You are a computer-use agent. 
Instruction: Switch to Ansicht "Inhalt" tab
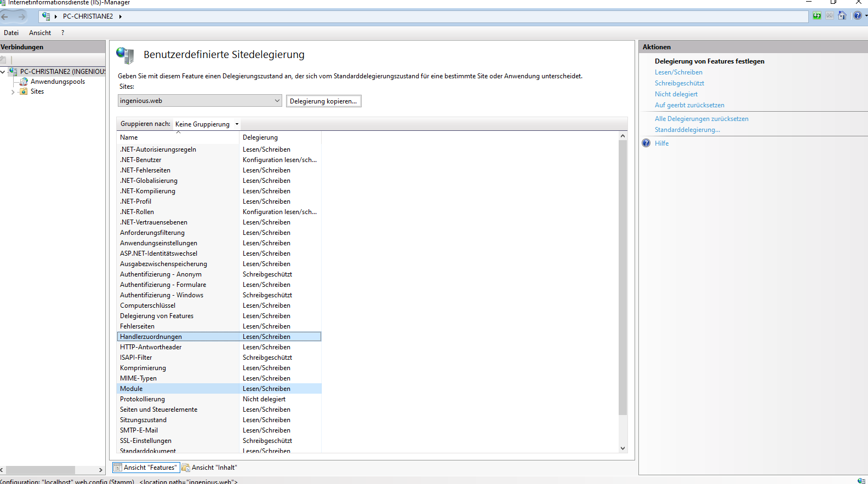[x=210, y=468]
